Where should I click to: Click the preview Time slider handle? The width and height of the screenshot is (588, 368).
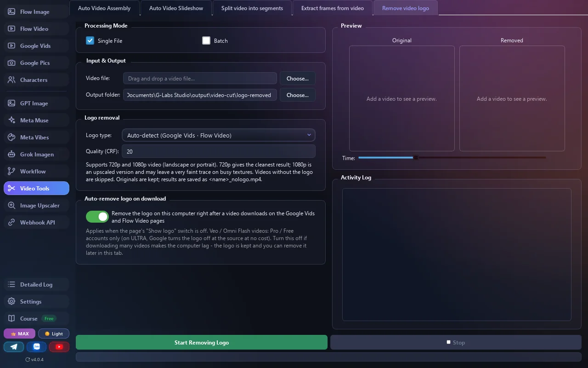pyautogui.click(x=416, y=158)
